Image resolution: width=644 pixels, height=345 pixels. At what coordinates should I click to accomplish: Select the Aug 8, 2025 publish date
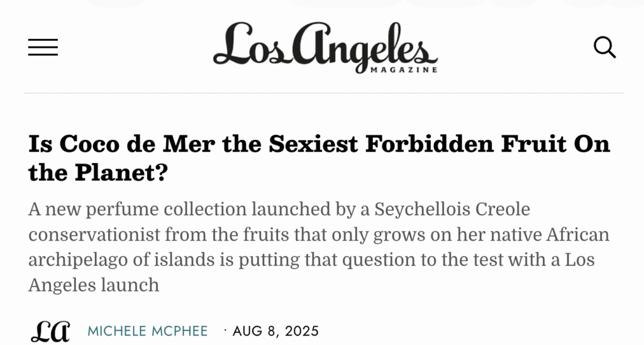(x=275, y=331)
